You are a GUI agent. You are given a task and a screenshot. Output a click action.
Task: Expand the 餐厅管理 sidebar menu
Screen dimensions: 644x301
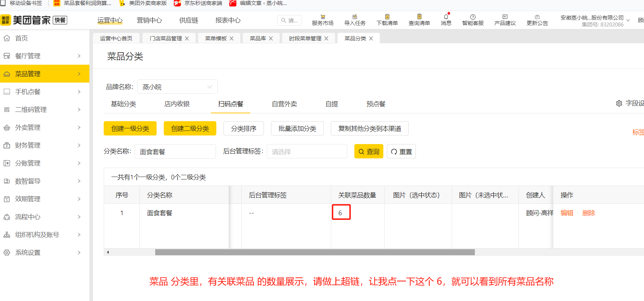(x=44, y=56)
